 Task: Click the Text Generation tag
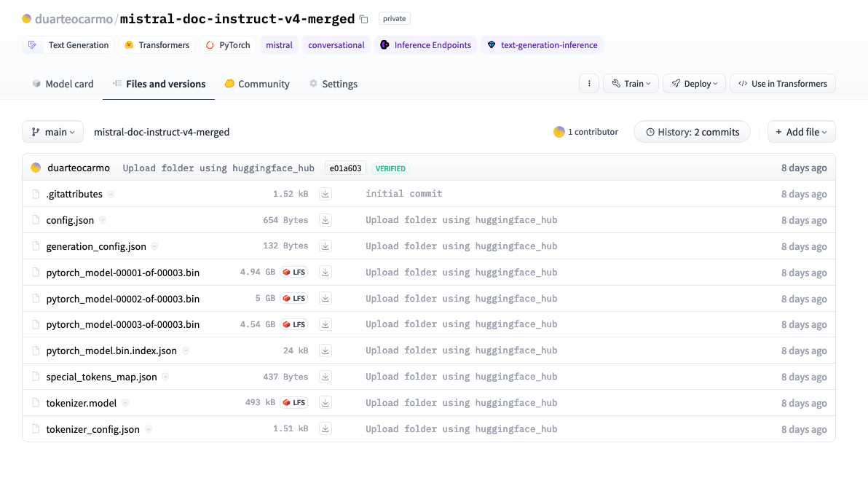tap(68, 45)
